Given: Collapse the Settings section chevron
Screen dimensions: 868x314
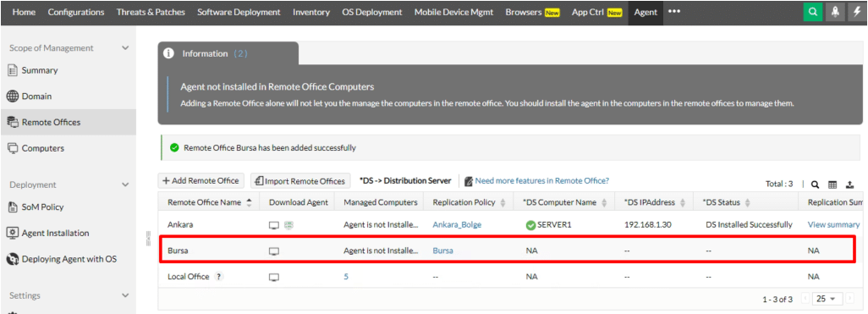Looking at the screenshot, I should pyautogui.click(x=125, y=295).
